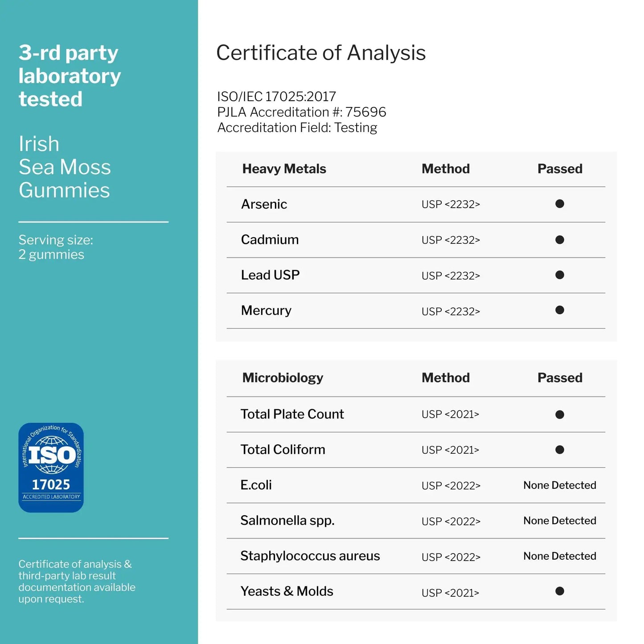Viewport: 644px width, 644px height.
Task: Click the PJLA Accreditation number line
Action: coord(301,112)
